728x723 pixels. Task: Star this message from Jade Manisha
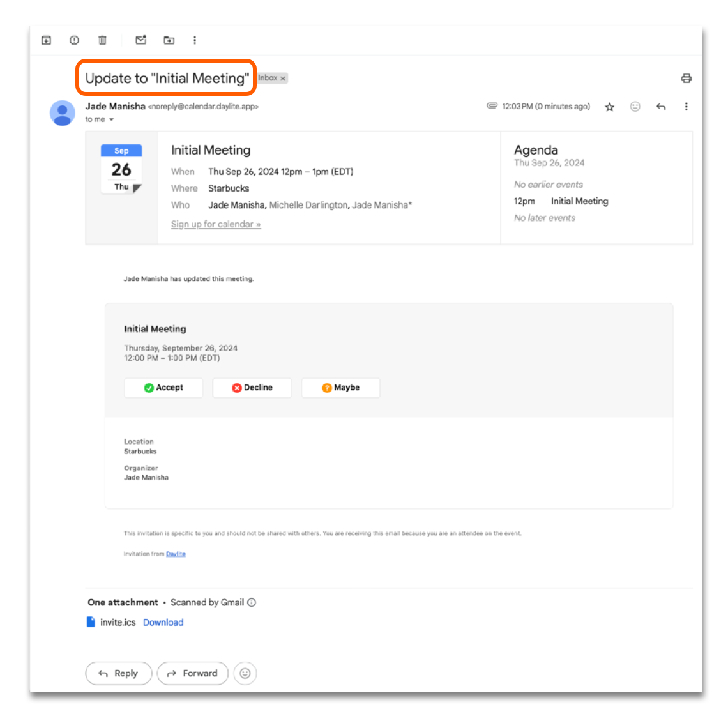coord(609,107)
